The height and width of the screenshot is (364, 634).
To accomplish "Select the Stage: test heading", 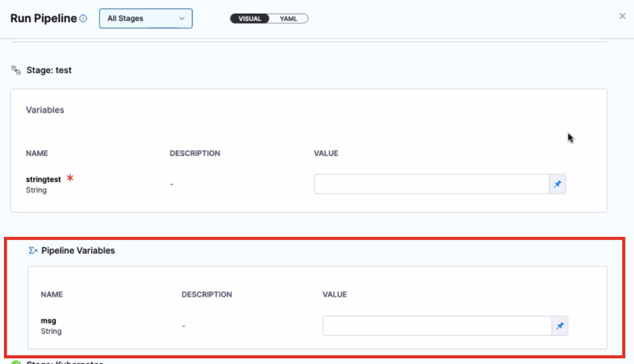I will click(x=49, y=70).
